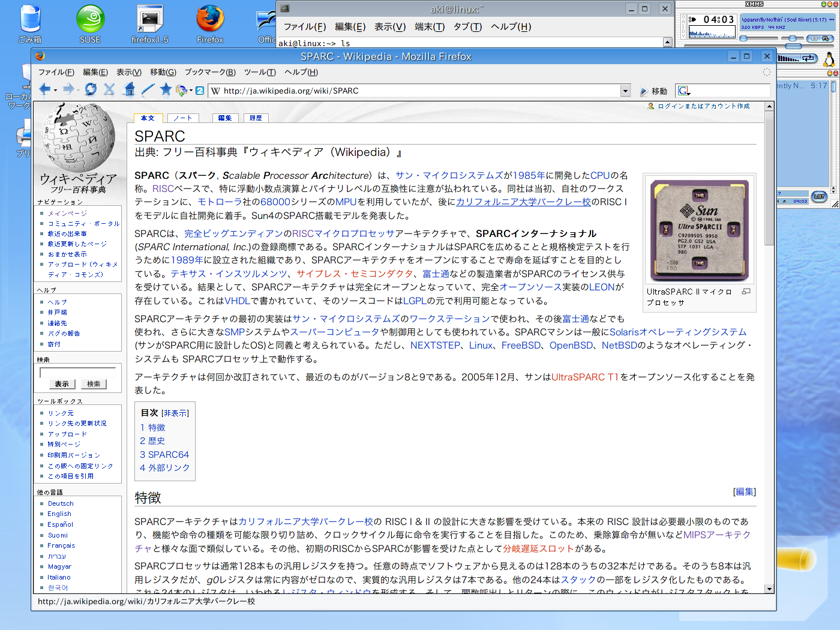Click the Forward arrow in Firefox toolbar
Viewport: 840px width, 630px height.
coord(68,90)
